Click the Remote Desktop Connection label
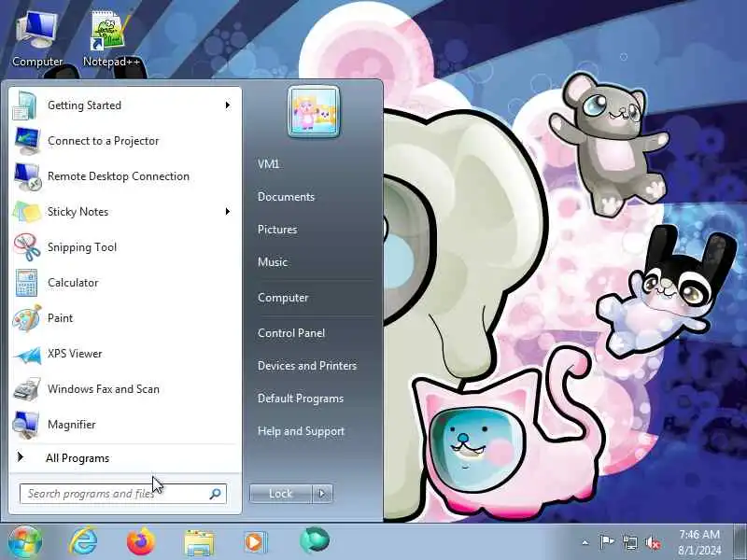 click(x=119, y=176)
